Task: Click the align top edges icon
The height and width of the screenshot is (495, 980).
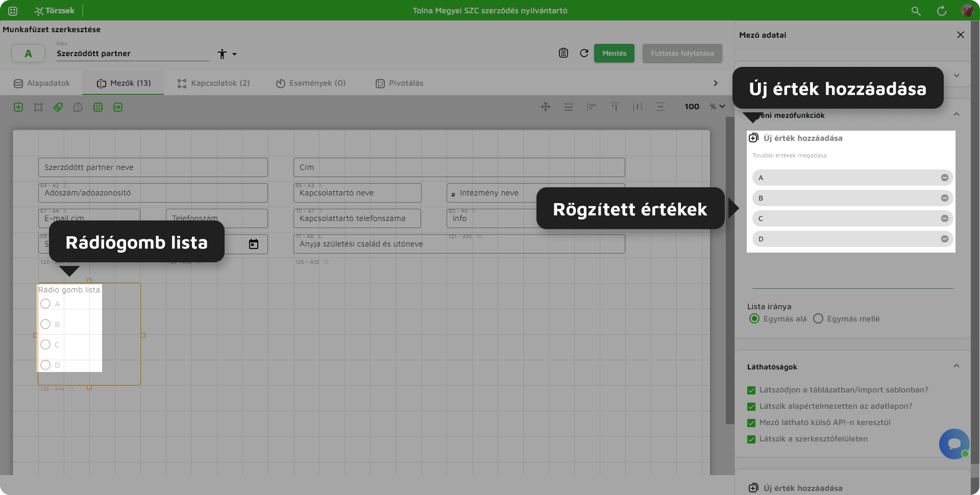Action: pos(615,107)
